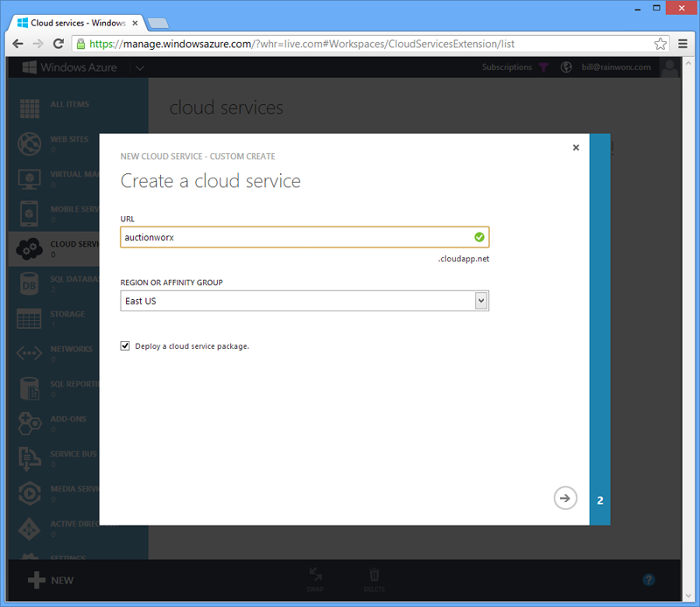The image size is (700, 607).
Task: Click the URL field containing auctionworx
Action: (304, 237)
